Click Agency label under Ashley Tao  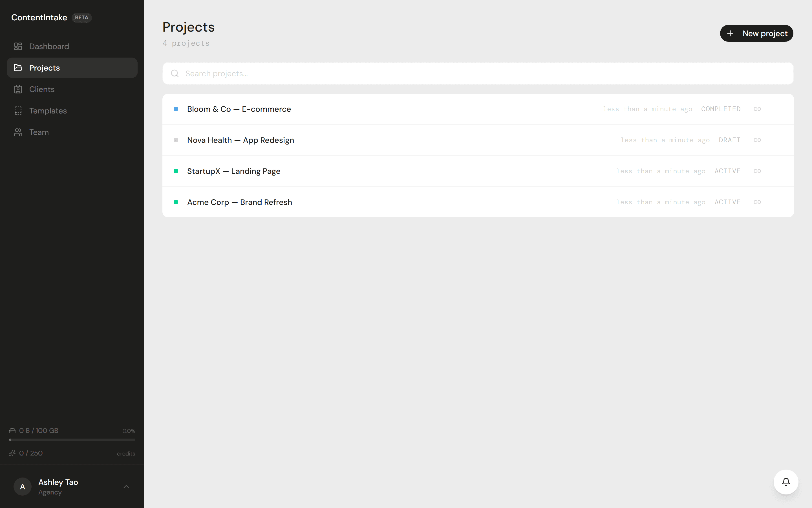pyautogui.click(x=50, y=492)
